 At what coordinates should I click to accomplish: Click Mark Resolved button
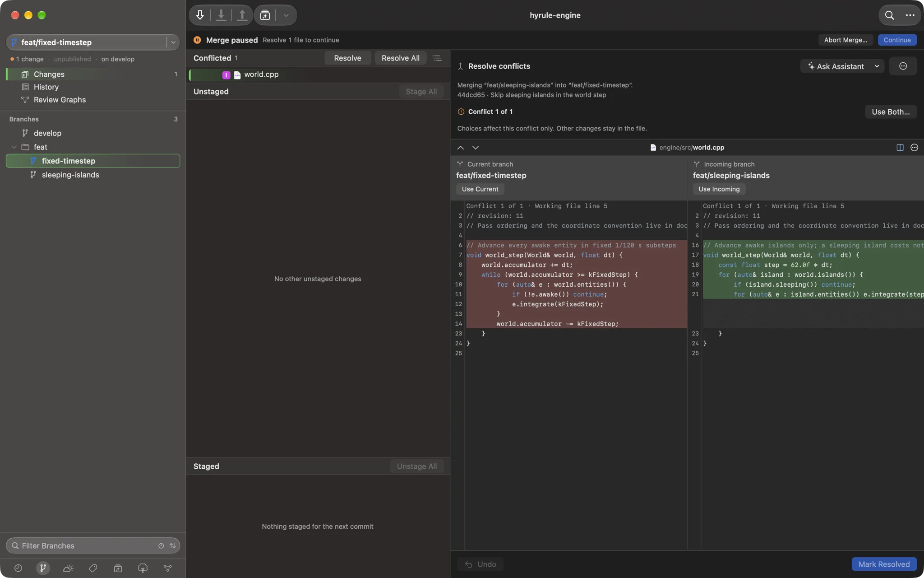click(884, 564)
